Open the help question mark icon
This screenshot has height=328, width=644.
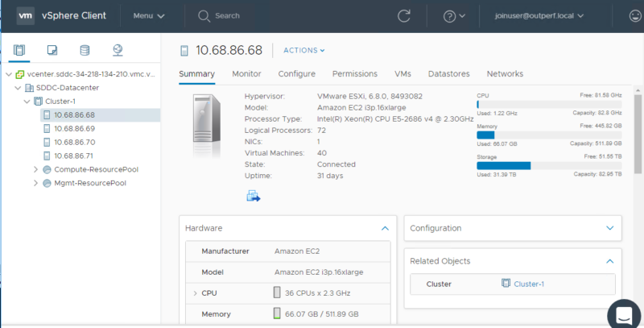[x=449, y=16]
